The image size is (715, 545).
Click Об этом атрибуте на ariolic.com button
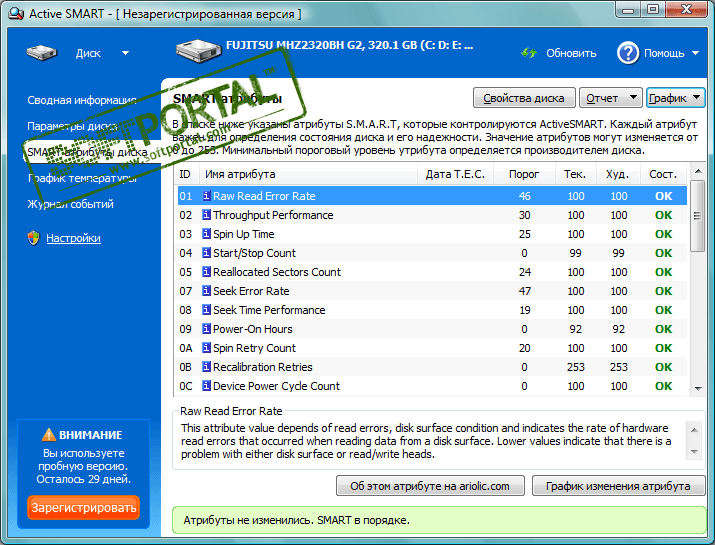(x=430, y=486)
